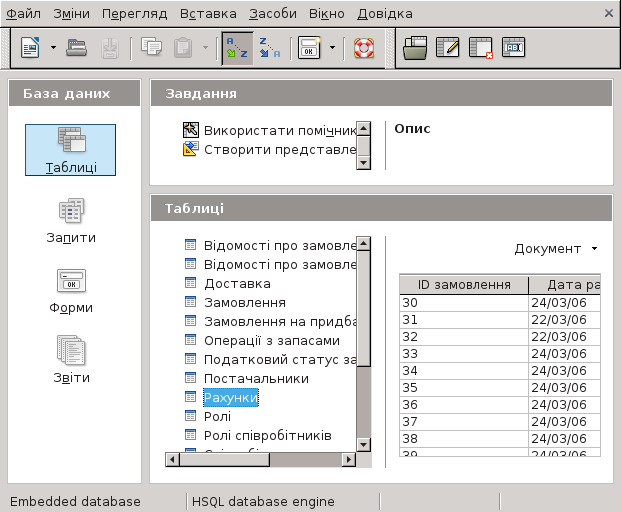Click the Постачальники table icon
The width and height of the screenshot is (621, 512).
pyautogui.click(x=190, y=378)
